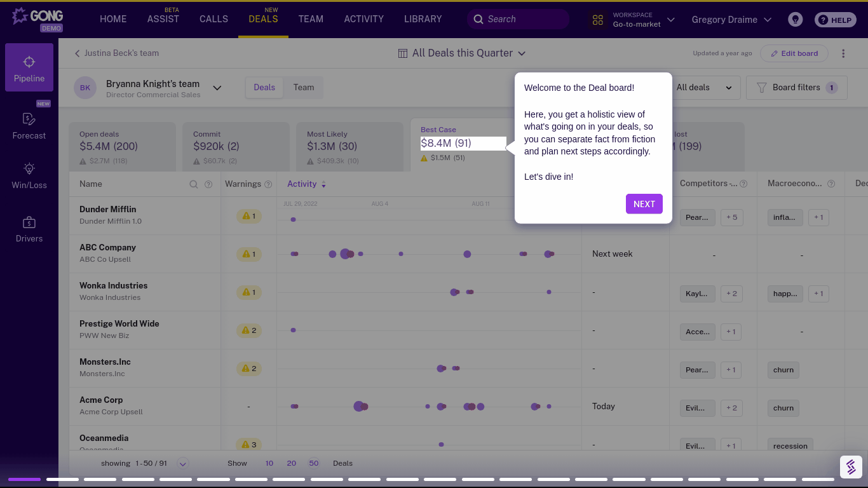Open the ASSIST beta menu
This screenshot has height=488, width=868.
pos(163,19)
